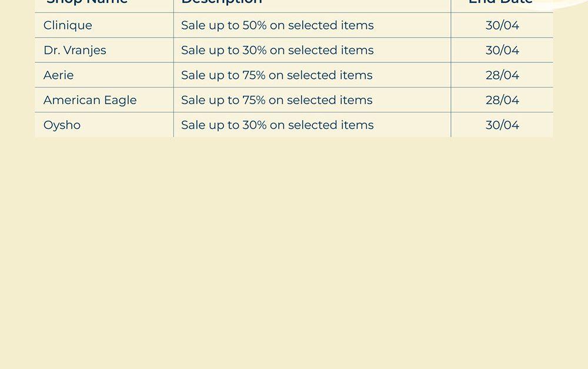Click the Oysho end date cell

coord(502,125)
